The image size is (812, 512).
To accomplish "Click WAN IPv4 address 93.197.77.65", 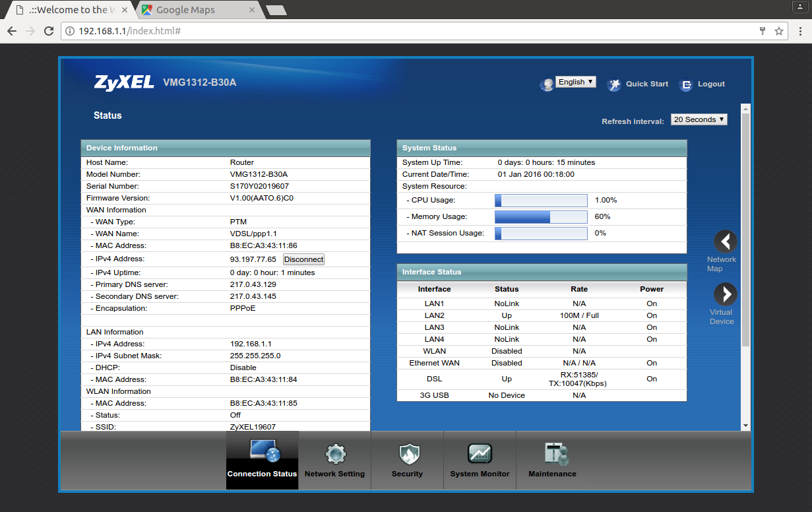I will pos(253,259).
